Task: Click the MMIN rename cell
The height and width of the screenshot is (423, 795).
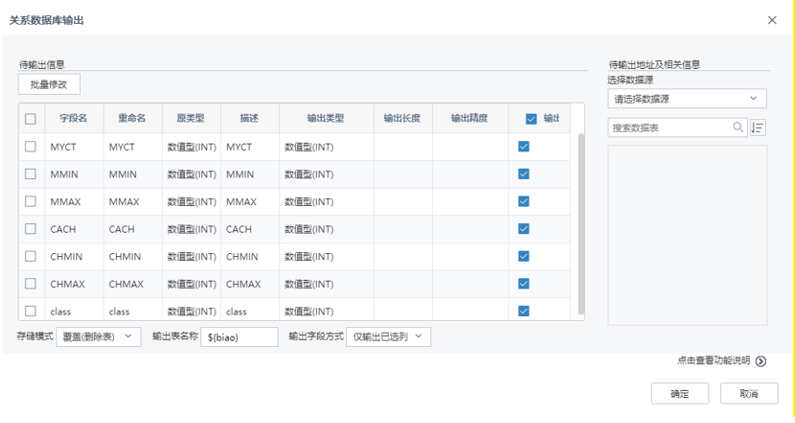Action: tap(133, 174)
